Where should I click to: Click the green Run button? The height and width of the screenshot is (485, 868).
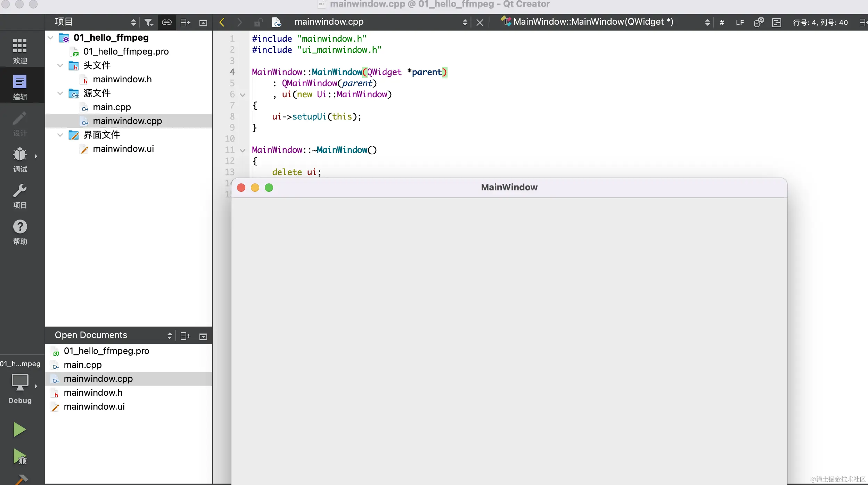pyautogui.click(x=19, y=429)
